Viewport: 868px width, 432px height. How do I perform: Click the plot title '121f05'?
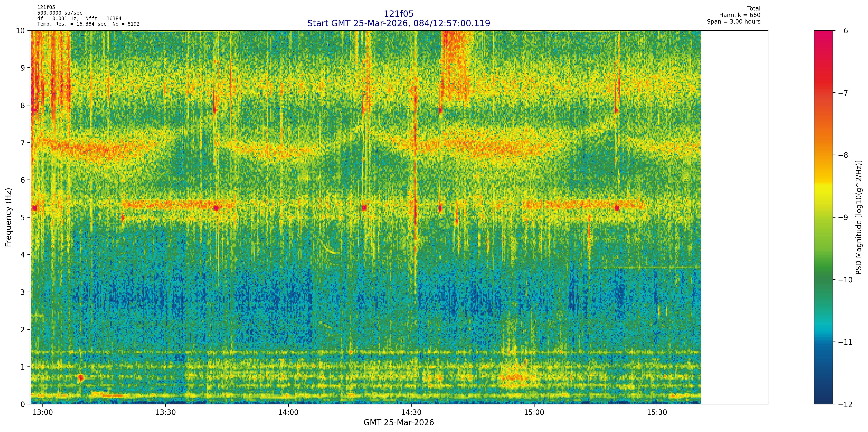pos(398,14)
